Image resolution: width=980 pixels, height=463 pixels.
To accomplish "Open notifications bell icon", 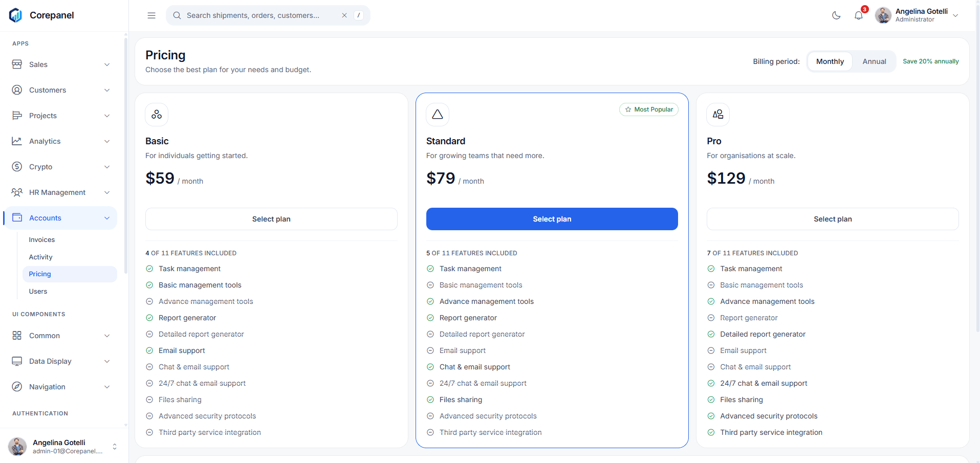I will 859,15.
